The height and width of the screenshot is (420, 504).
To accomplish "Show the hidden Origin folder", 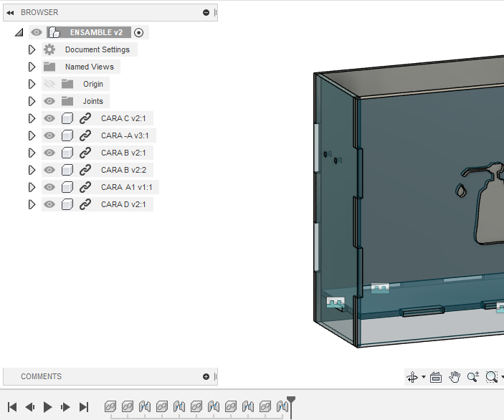I will click(x=49, y=84).
